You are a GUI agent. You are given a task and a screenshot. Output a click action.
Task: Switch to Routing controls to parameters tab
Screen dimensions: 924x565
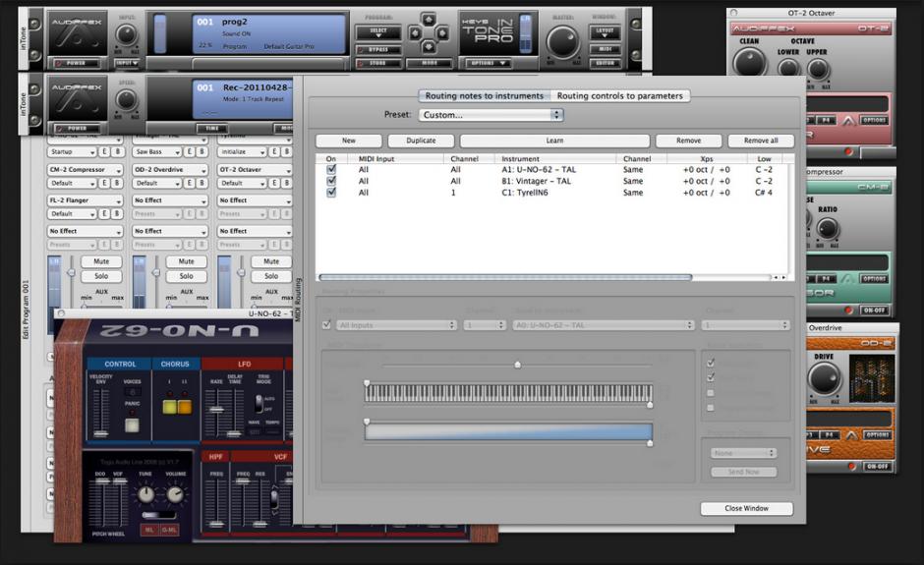pyautogui.click(x=620, y=95)
